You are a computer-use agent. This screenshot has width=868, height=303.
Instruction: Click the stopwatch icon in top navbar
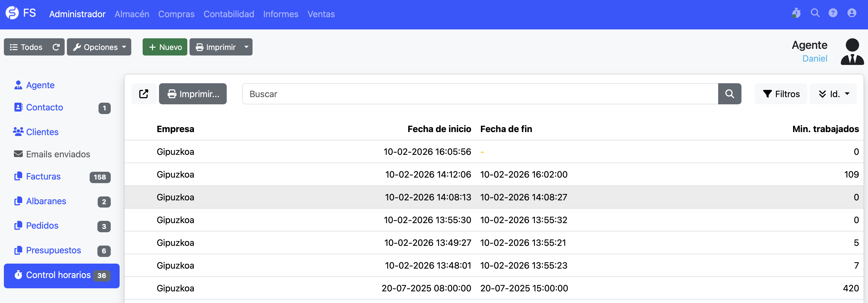click(x=796, y=14)
